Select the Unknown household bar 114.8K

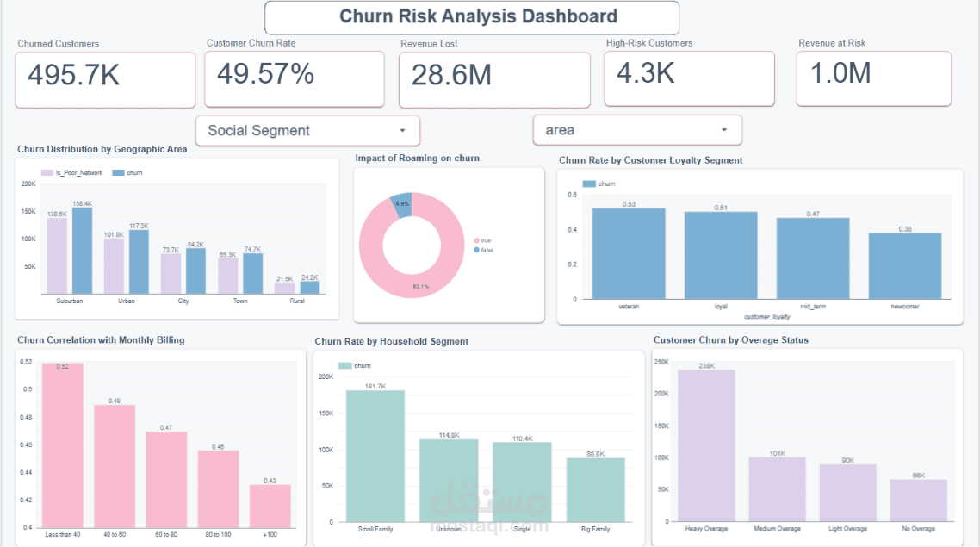click(x=449, y=481)
